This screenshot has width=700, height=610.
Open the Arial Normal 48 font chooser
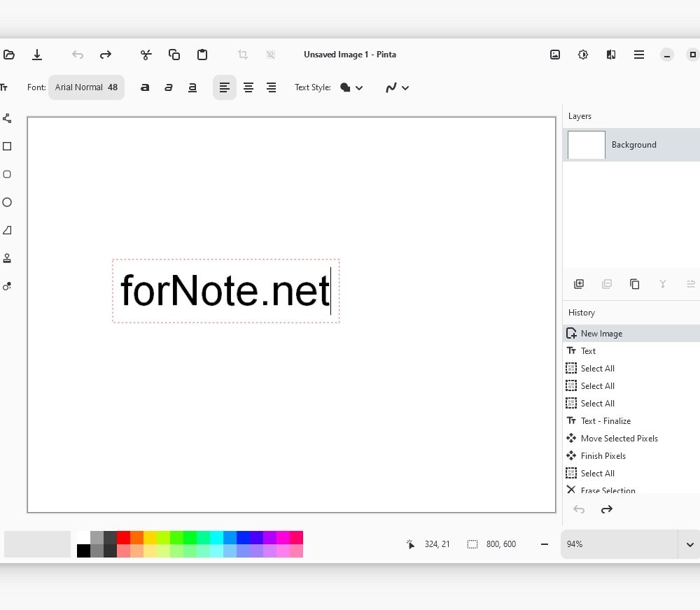click(86, 87)
